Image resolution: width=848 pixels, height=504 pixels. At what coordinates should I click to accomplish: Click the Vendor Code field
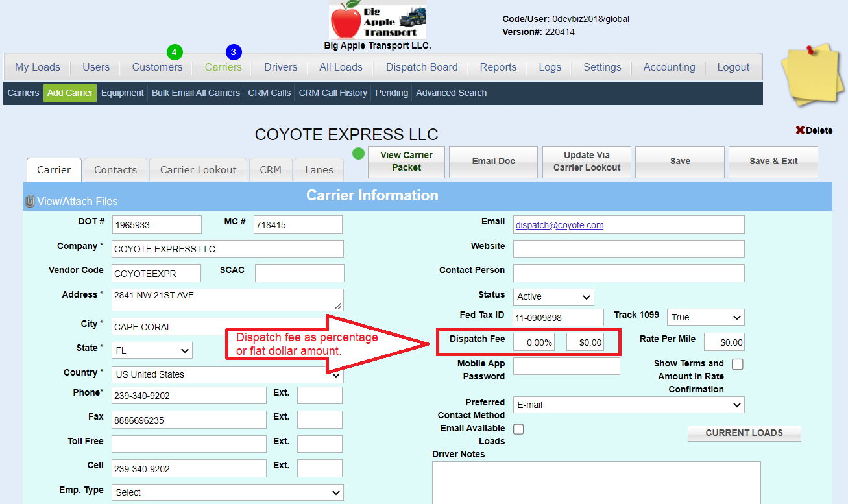[x=156, y=274]
